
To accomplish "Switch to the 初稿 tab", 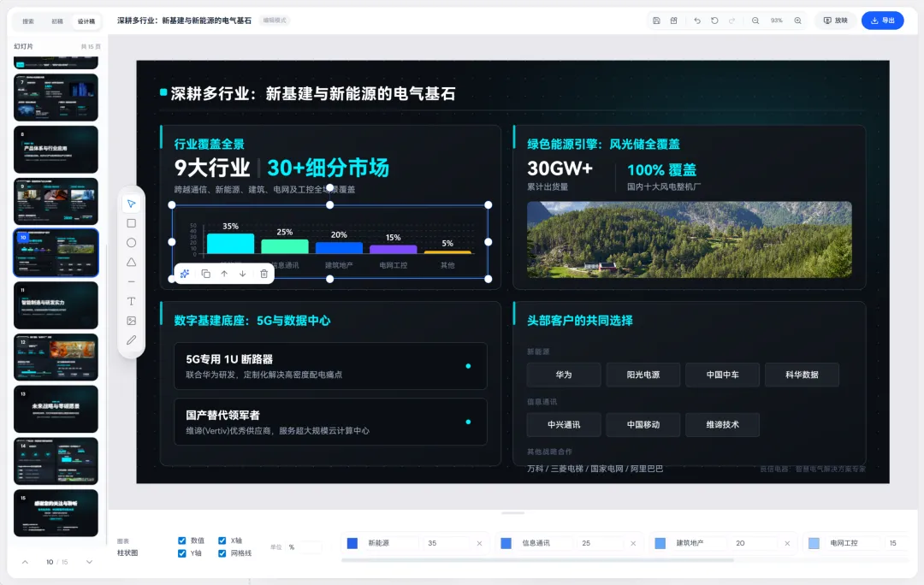I will pyautogui.click(x=57, y=21).
